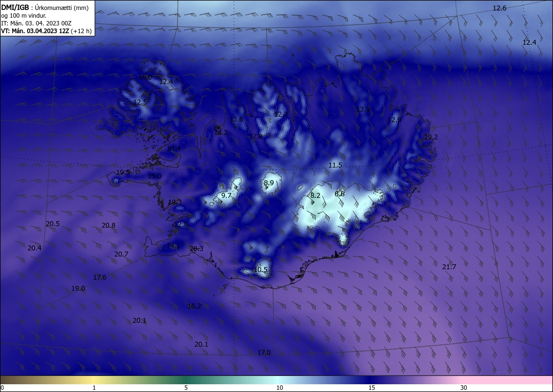Click the map value 19.5

(123, 173)
